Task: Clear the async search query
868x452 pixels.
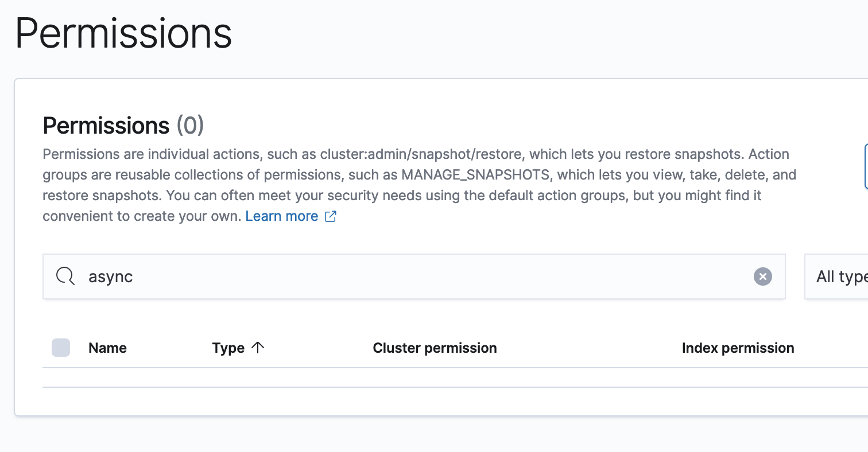Action: tap(762, 277)
